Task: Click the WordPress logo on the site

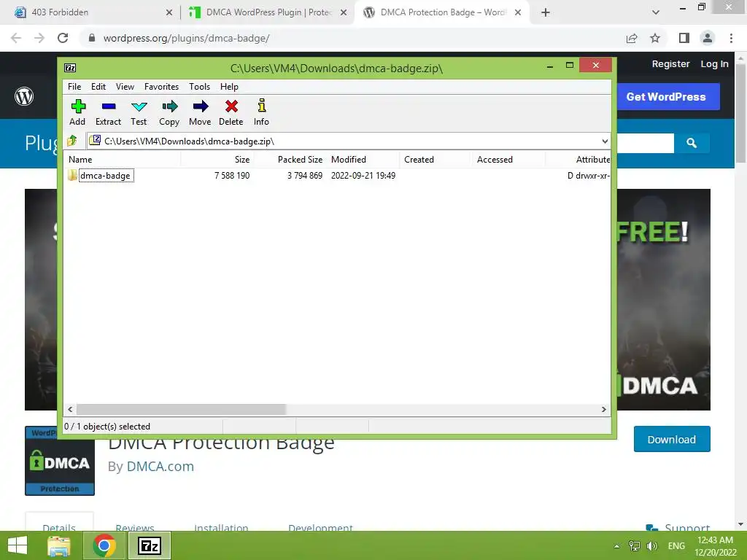Action: pyautogui.click(x=24, y=96)
